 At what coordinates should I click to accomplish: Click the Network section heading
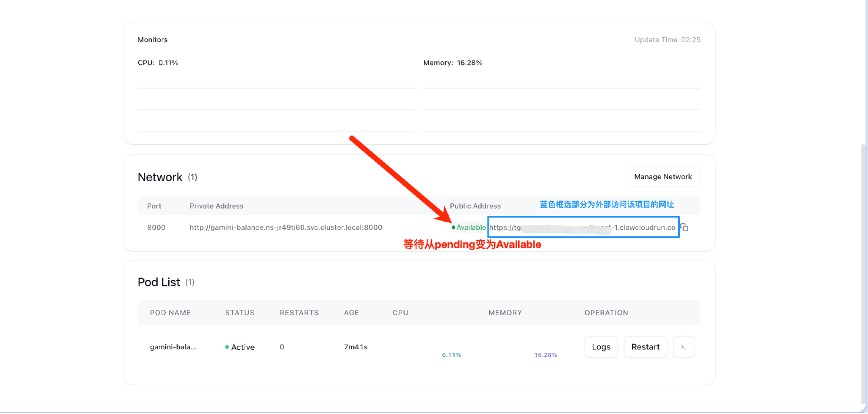pyautogui.click(x=160, y=177)
